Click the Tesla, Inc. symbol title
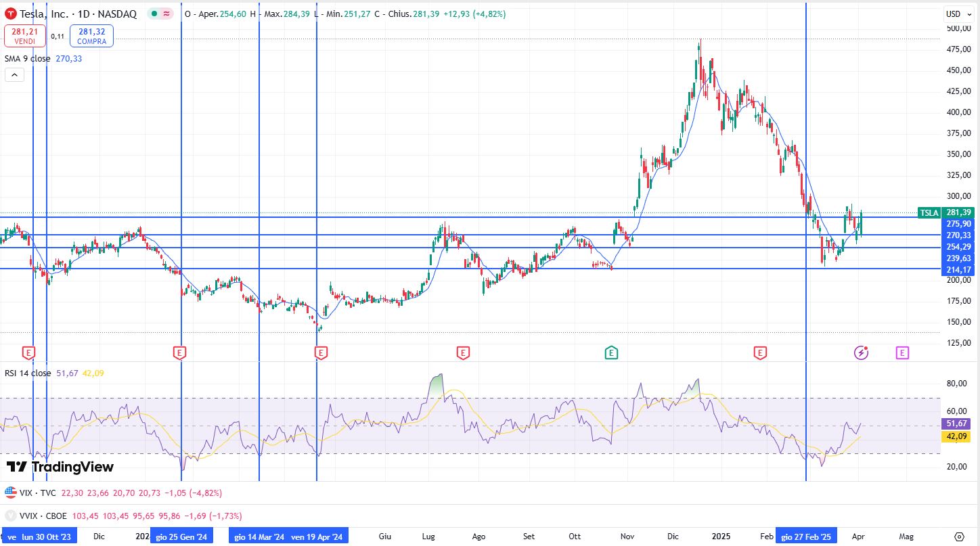This screenshot has width=980, height=546. coord(43,14)
